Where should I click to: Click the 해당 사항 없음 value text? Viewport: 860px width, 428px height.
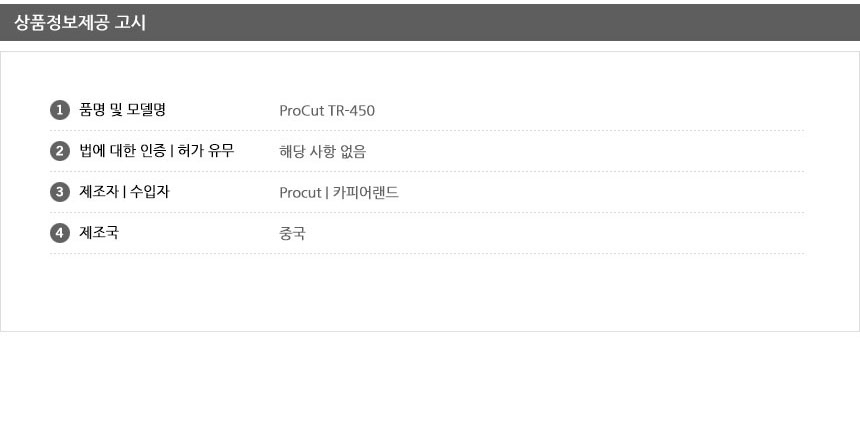[x=323, y=152]
